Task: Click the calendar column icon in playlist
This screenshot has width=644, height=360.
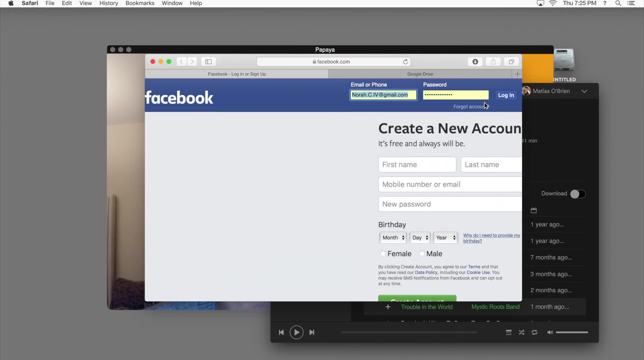Action: 534,210
